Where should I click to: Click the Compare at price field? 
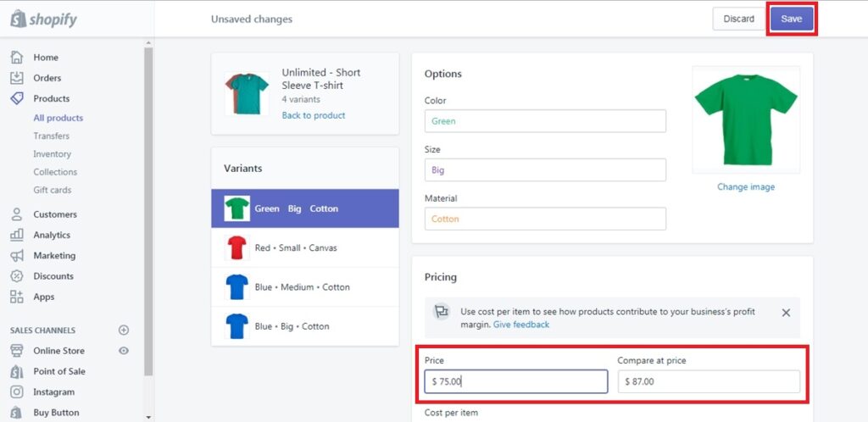pos(709,382)
